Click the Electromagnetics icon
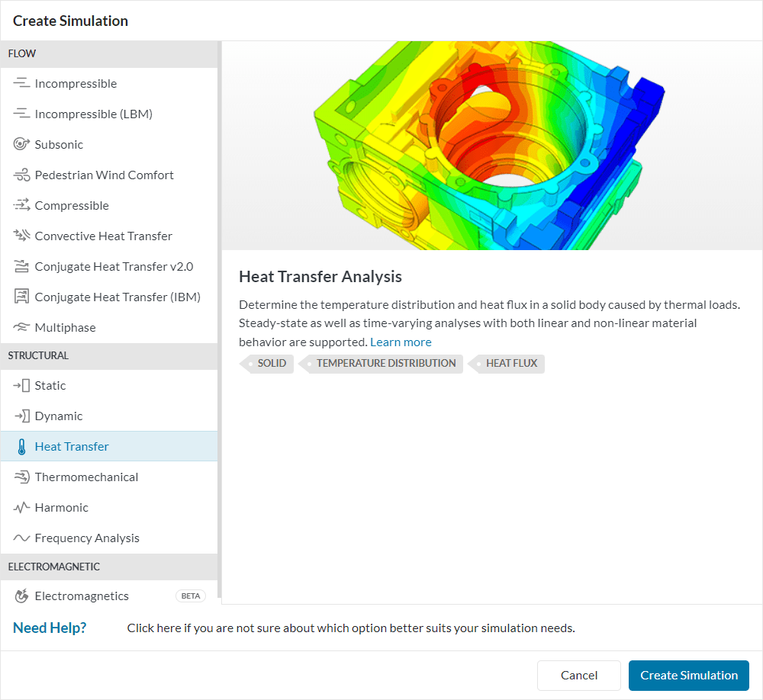Viewport: 763px width, 700px height. coord(21,596)
